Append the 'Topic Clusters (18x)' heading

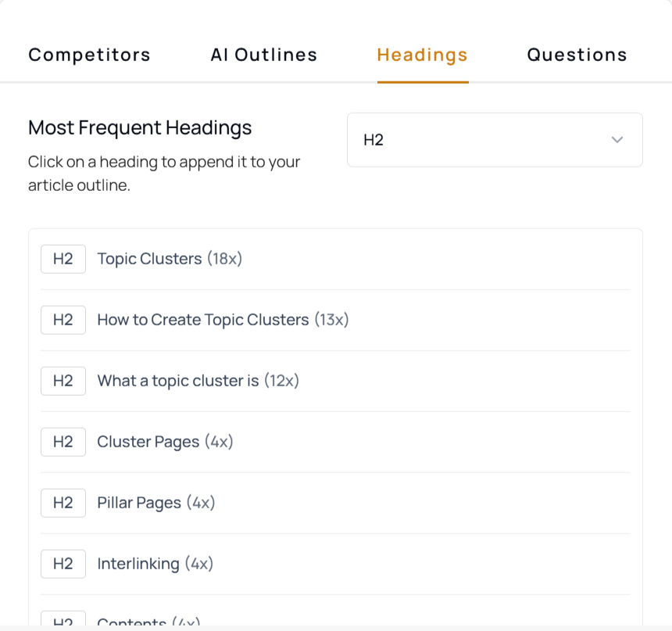tap(170, 259)
